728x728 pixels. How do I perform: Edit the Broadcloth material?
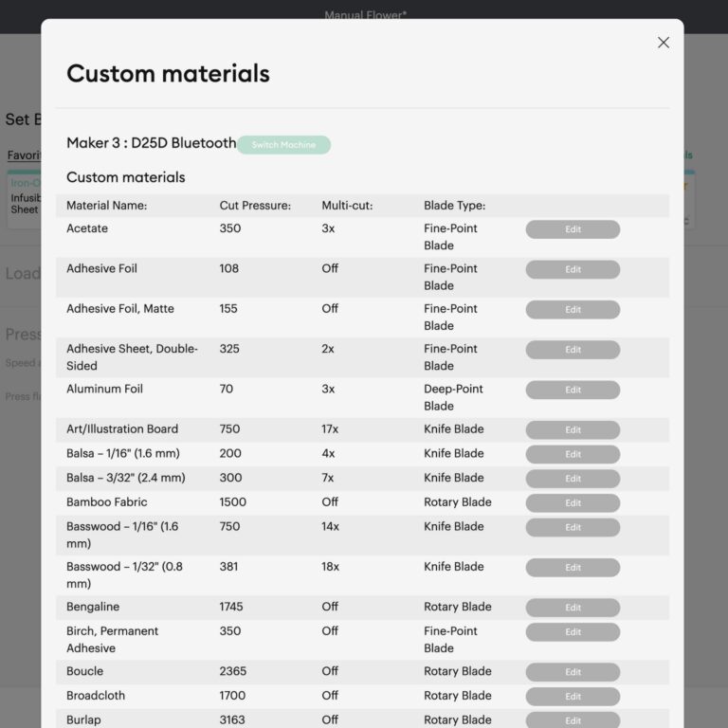(573, 697)
